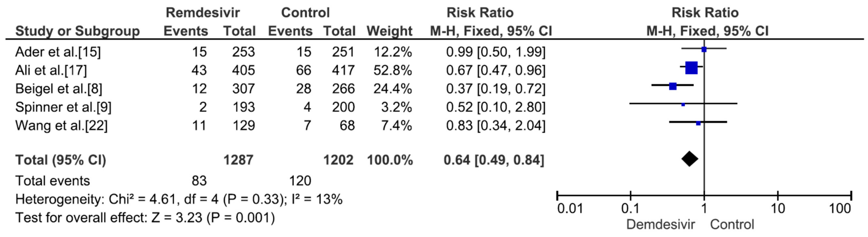
Task: Select the Spinner et al.[9] study label
Action: pyautogui.click(x=63, y=107)
